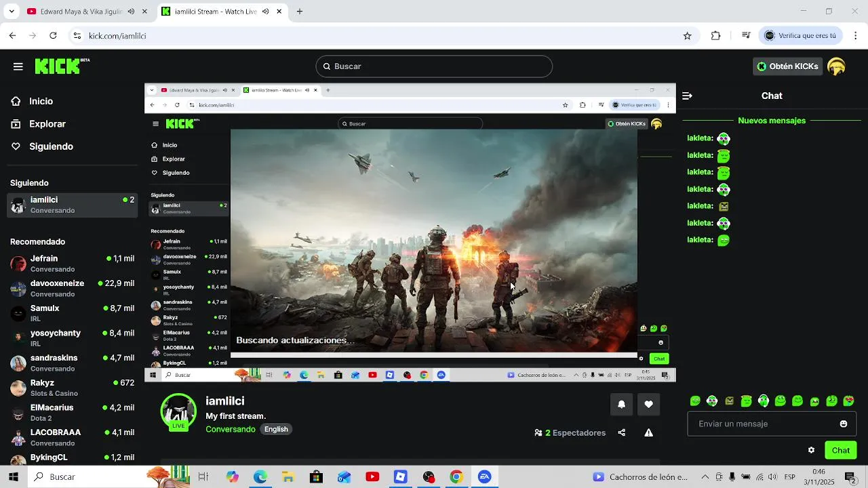Bookmark this page with the star
Image resolution: width=868 pixels, height=488 pixels.
[x=687, y=36]
